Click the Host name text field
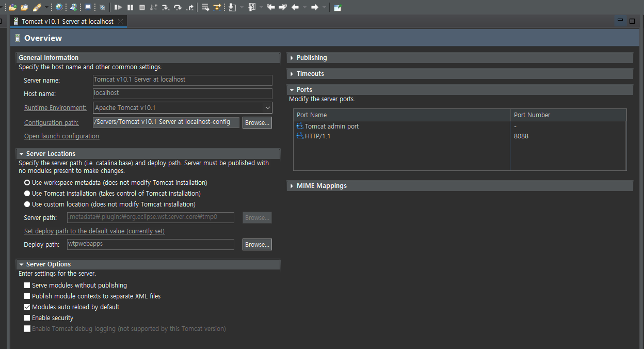 pyautogui.click(x=182, y=93)
